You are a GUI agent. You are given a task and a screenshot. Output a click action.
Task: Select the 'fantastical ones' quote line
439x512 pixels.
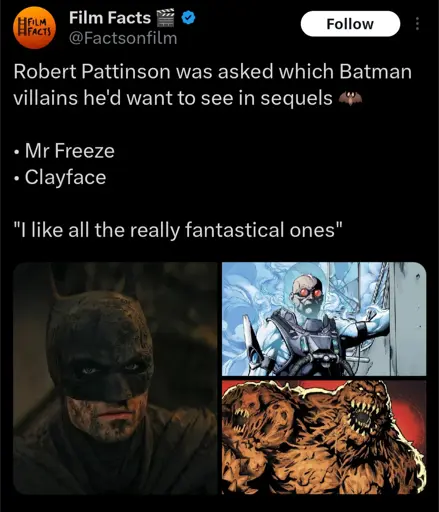point(178,230)
